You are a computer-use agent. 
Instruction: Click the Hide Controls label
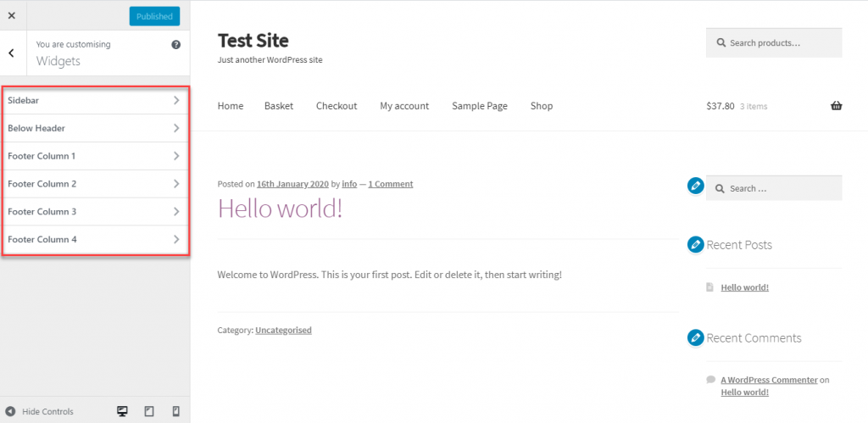click(x=47, y=411)
